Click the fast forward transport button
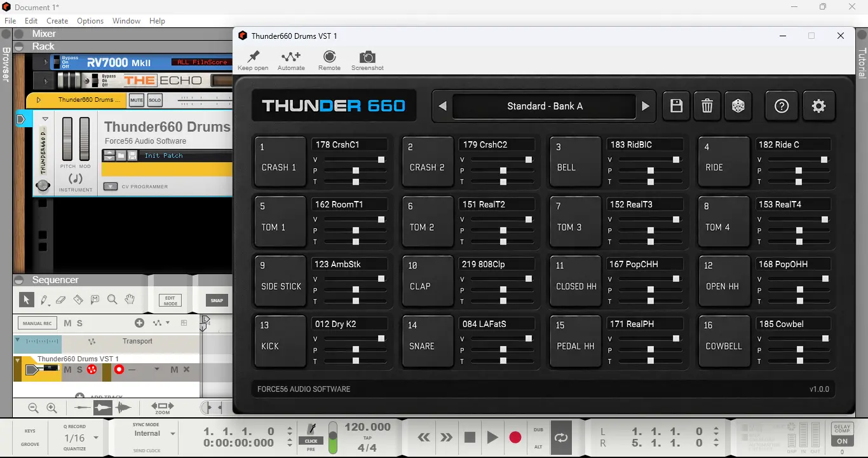This screenshot has width=868, height=458. 446,437
